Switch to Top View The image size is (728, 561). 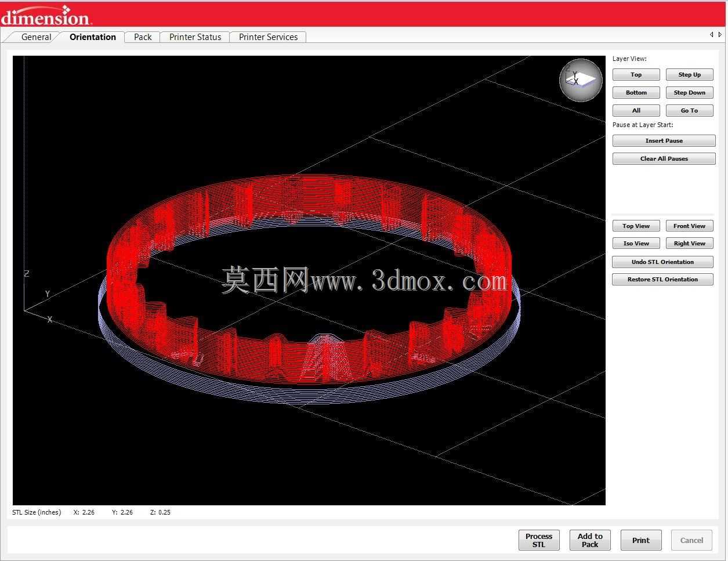pos(636,226)
